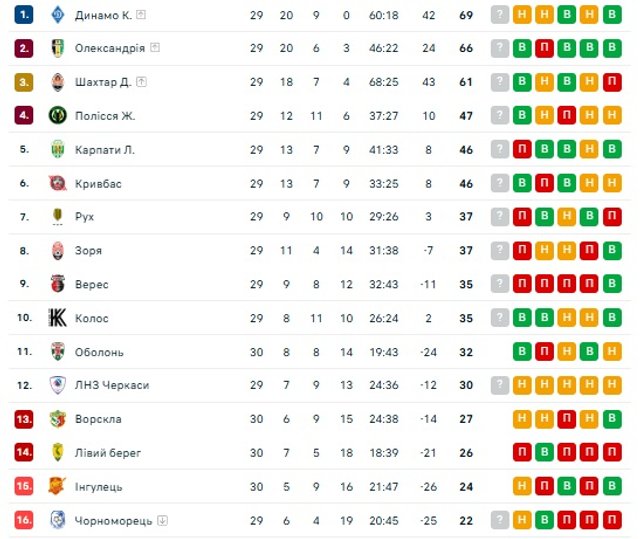Open the Полісся Ж. team emblem
640x539 pixels.
point(58,115)
